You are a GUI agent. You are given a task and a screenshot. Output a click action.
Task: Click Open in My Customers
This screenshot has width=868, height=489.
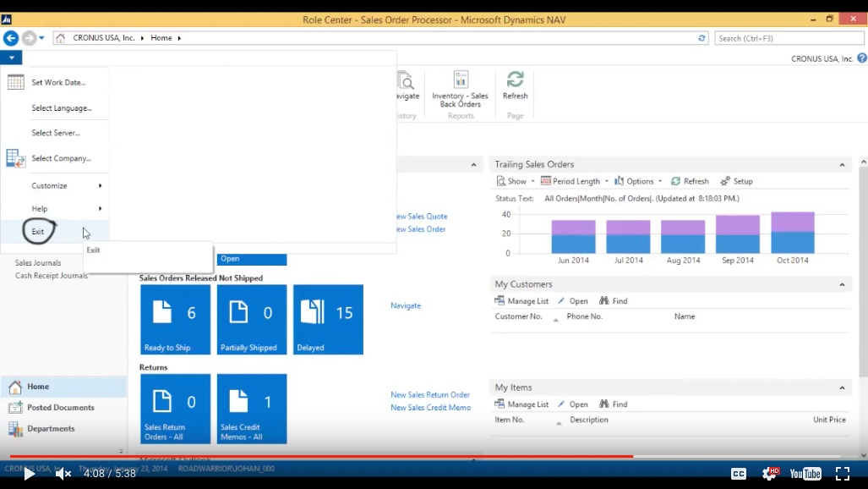573,301
